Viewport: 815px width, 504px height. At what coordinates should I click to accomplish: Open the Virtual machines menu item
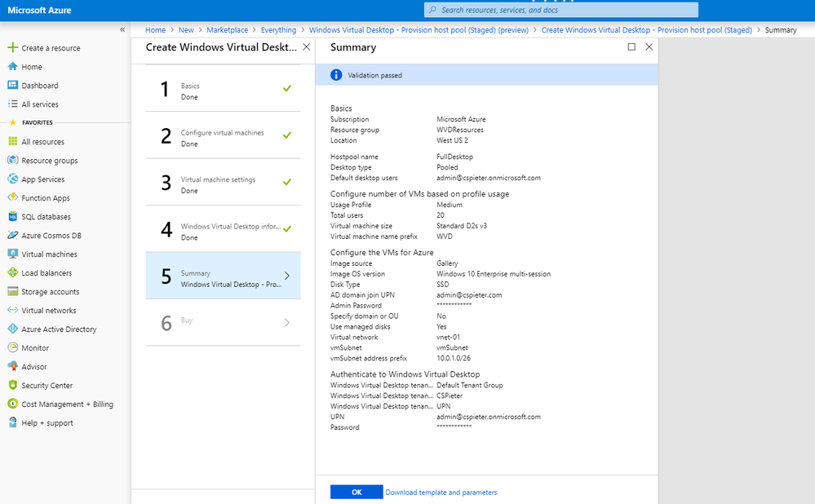click(x=50, y=254)
